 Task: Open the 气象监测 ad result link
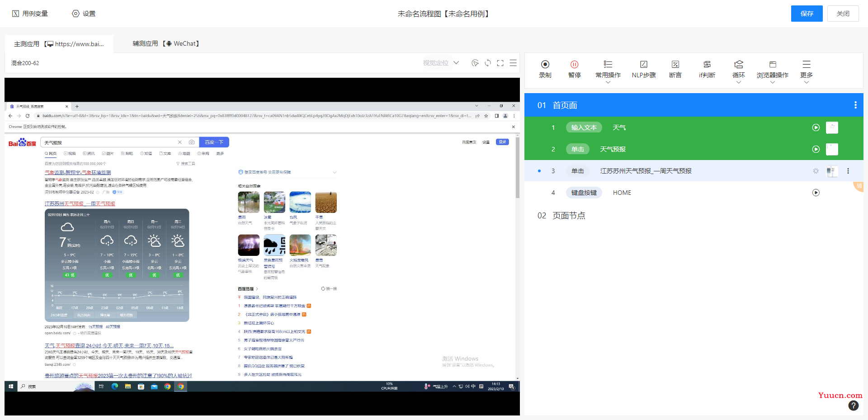click(x=78, y=172)
